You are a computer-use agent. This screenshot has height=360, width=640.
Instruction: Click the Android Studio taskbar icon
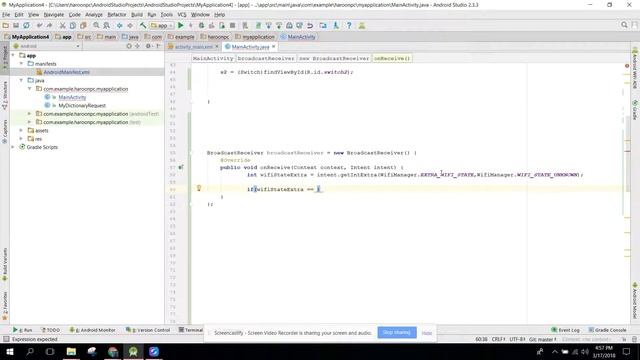(133, 351)
